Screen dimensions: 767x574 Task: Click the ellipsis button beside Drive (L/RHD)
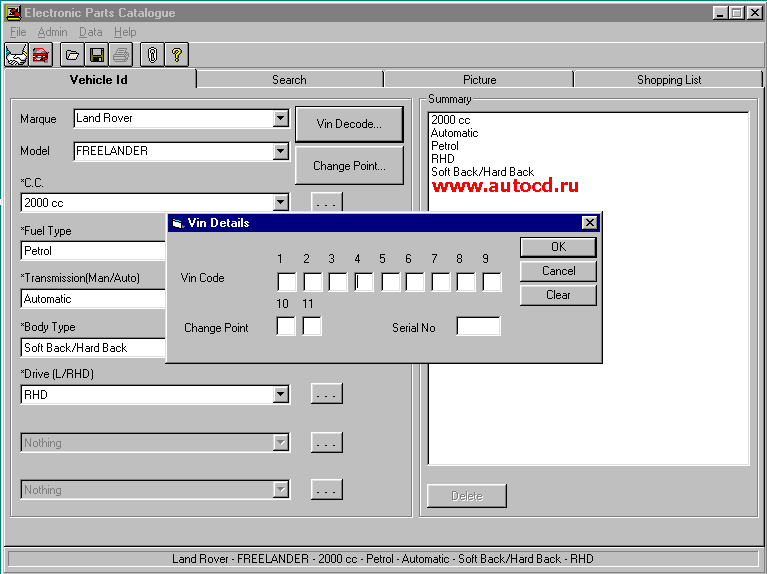(x=326, y=394)
